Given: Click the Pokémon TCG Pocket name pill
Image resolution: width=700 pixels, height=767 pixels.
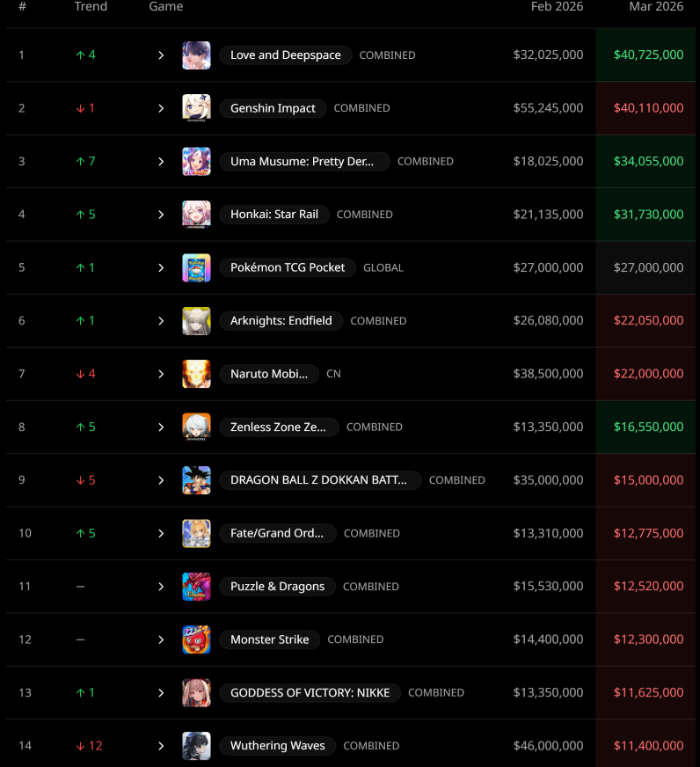Looking at the screenshot, I should click(x=288, y=267).
